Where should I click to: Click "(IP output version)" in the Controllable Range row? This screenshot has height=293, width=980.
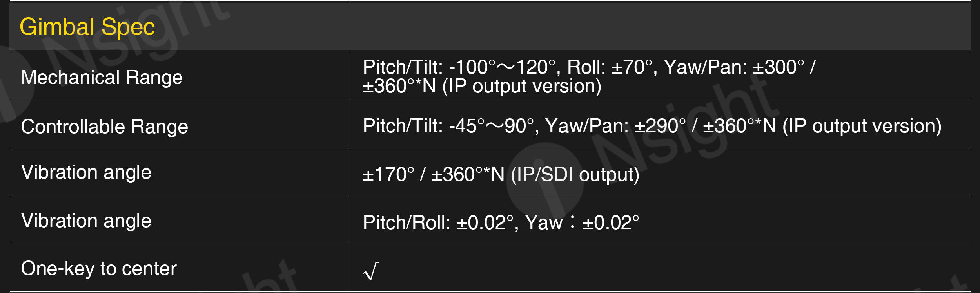coord(862,126)
